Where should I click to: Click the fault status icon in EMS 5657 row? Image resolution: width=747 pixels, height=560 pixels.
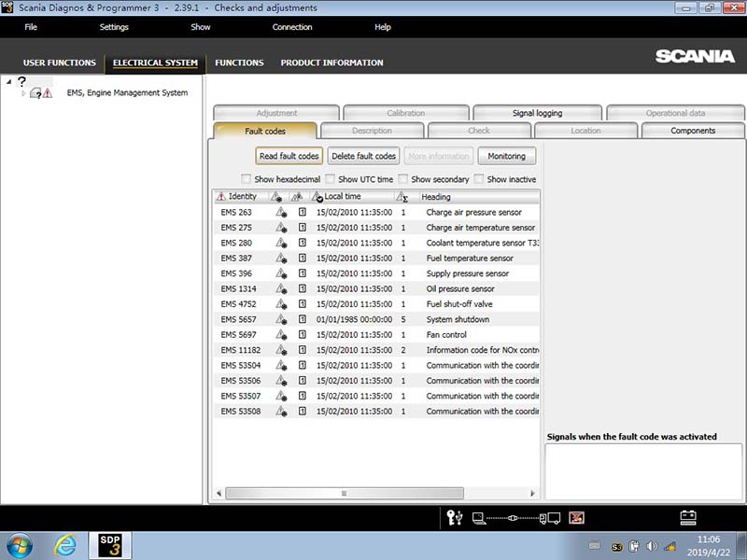point(281,319)
